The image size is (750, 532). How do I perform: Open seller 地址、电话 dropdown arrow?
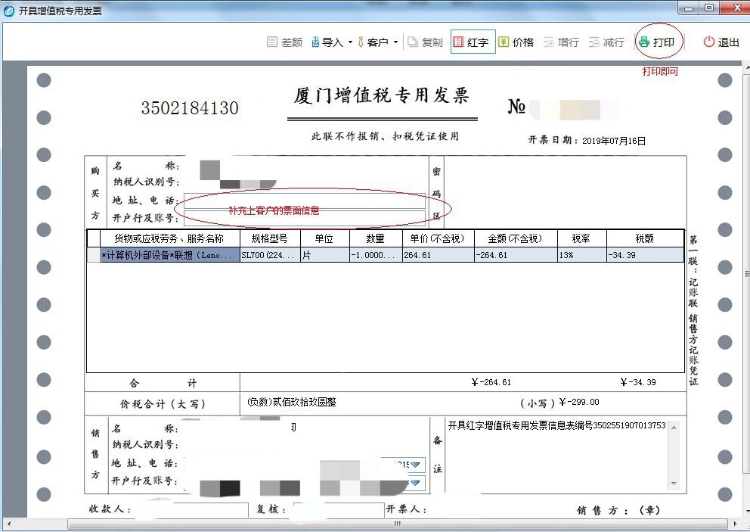(416, 465)
